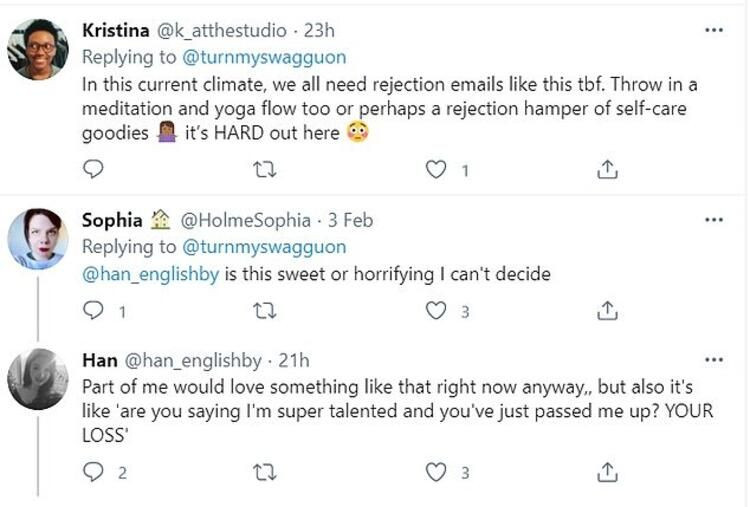Share Sophia's tweet

click(607, 312)
